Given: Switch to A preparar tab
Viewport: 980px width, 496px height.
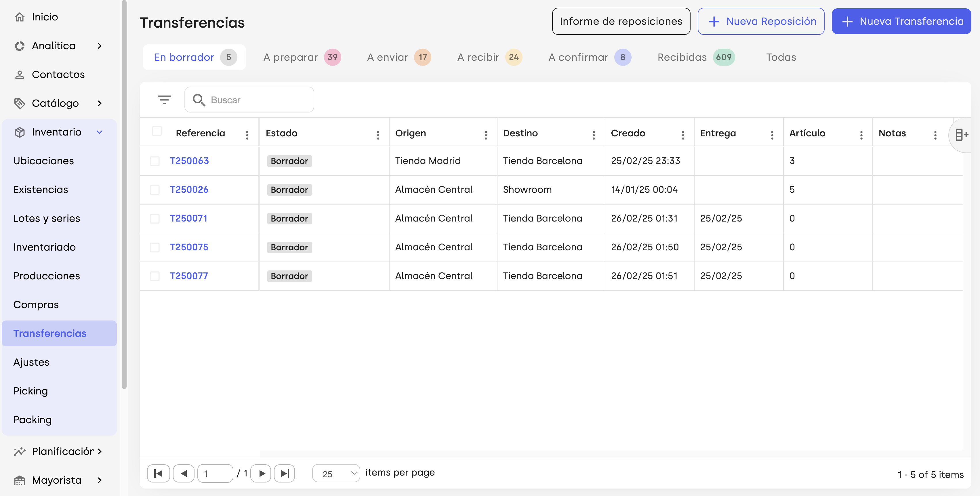Looking at the screenshot, I should click(x=302, y=58).
